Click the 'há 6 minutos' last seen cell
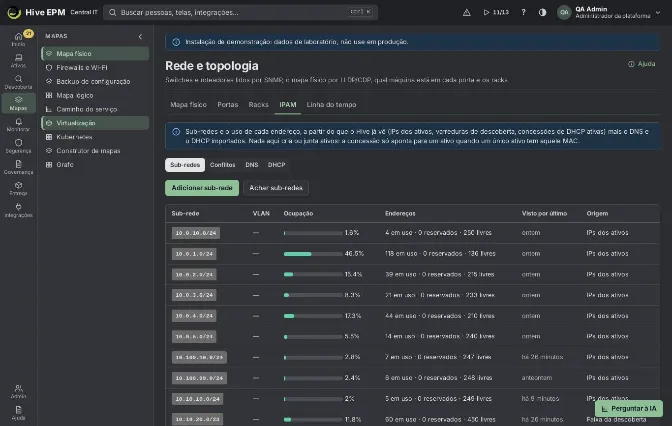Image resolution: width=672 pixels, height=426 pixels. point(540,399)
